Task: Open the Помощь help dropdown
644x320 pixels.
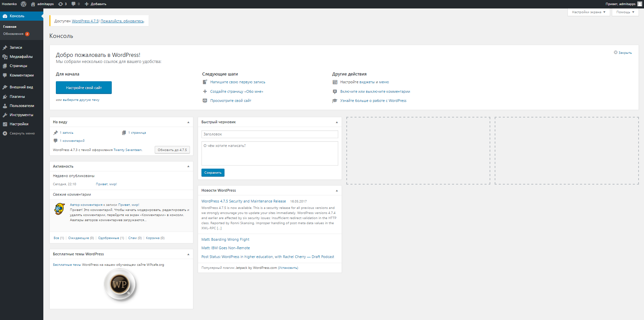Action: 625,12
